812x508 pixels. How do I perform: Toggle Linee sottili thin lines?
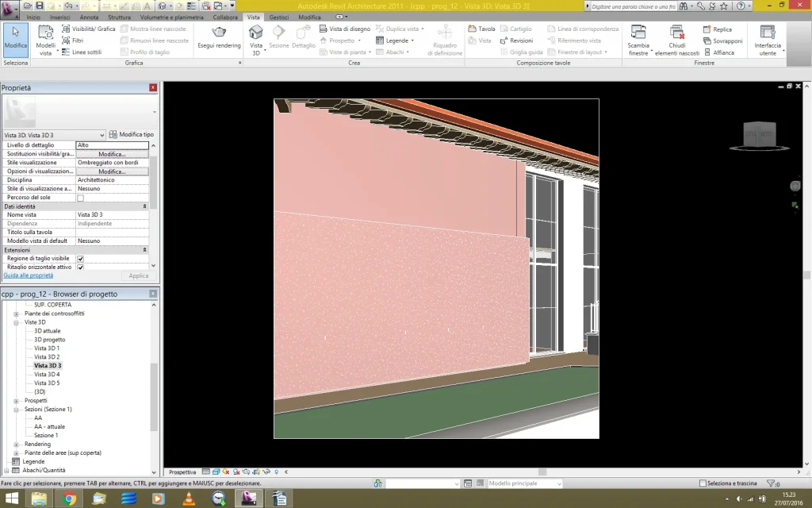click(x=82, y=52)
